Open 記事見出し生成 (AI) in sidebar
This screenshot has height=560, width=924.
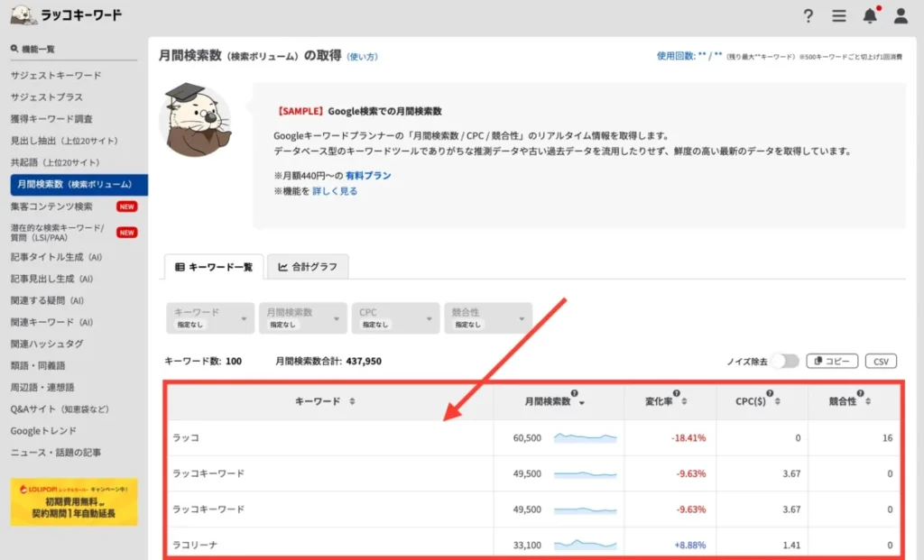[x=51, y=280]
